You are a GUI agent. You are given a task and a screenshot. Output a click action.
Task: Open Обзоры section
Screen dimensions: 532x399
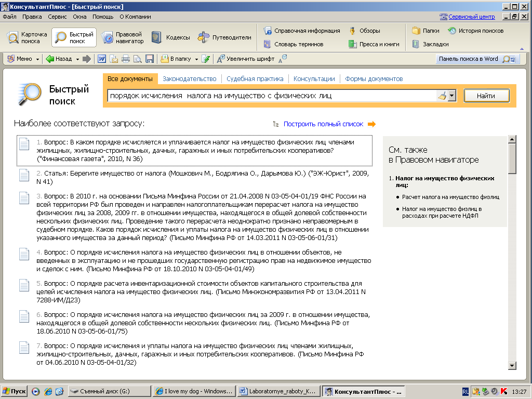(365, 31)
